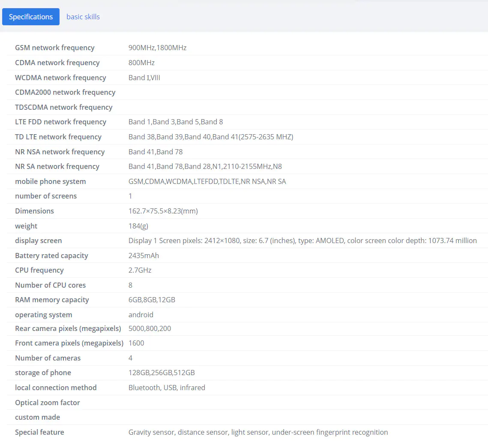This screenshot has height=448, width=488.
Task: Click the number of cameras value 4
Action: pos(130,358)
